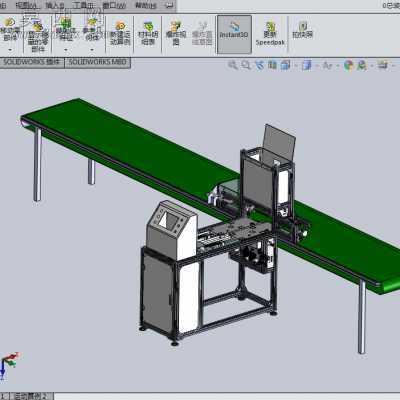400x400 pixels.
Task: Open the View Orientation dropdown arrow
Action: 296,66
